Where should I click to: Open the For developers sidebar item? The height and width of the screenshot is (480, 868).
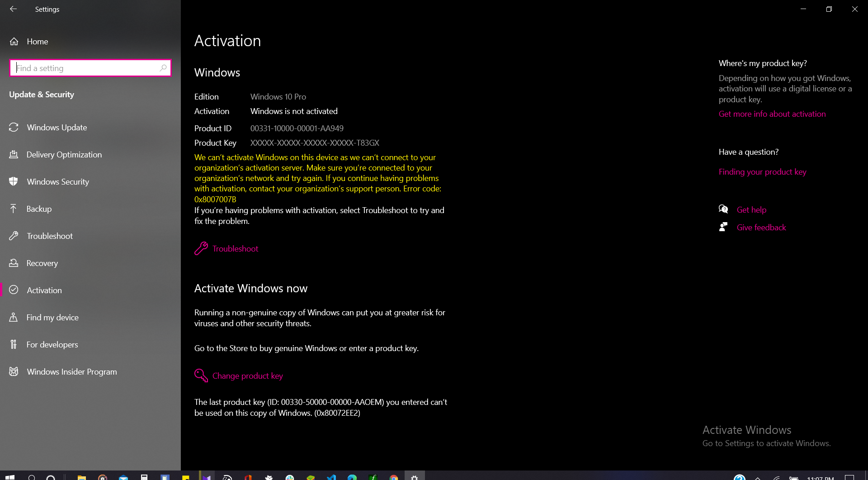click(x=90, y=345)
